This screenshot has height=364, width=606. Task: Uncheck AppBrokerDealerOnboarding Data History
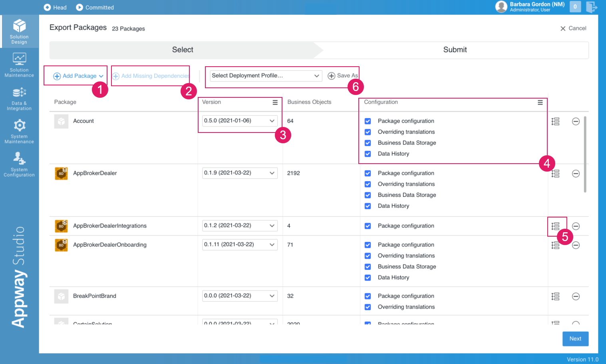point(368,278)
